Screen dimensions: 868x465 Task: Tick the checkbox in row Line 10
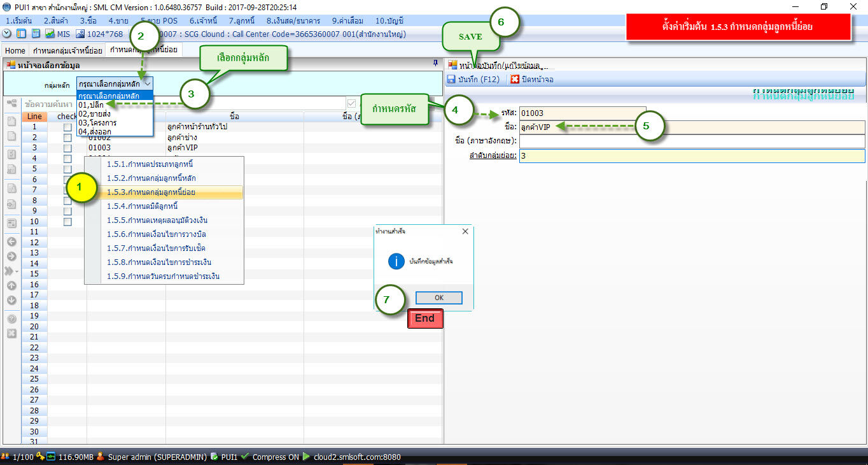coord(67,221)
